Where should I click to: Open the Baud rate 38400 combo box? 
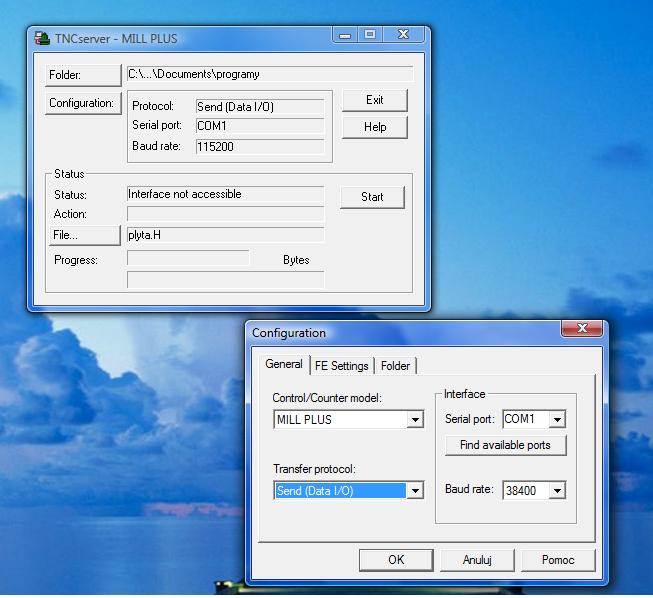point(534,490)
